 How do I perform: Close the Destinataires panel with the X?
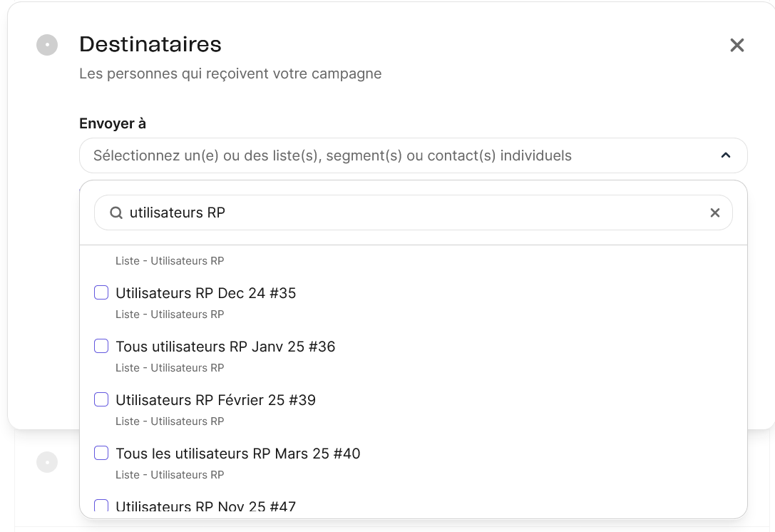(737, 46)
